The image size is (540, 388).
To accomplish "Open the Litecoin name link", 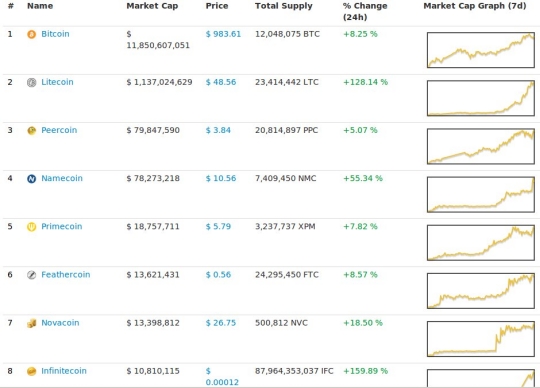I will [57, 82].
